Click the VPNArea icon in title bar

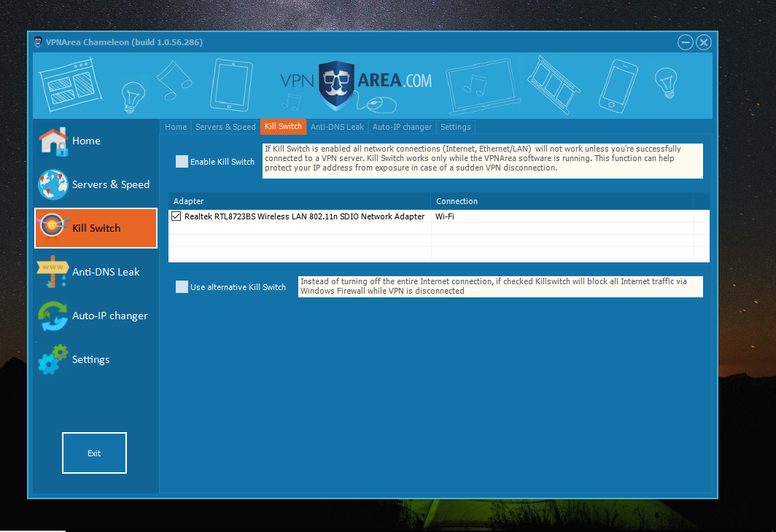pyautogui.click(x=38, y=42)
